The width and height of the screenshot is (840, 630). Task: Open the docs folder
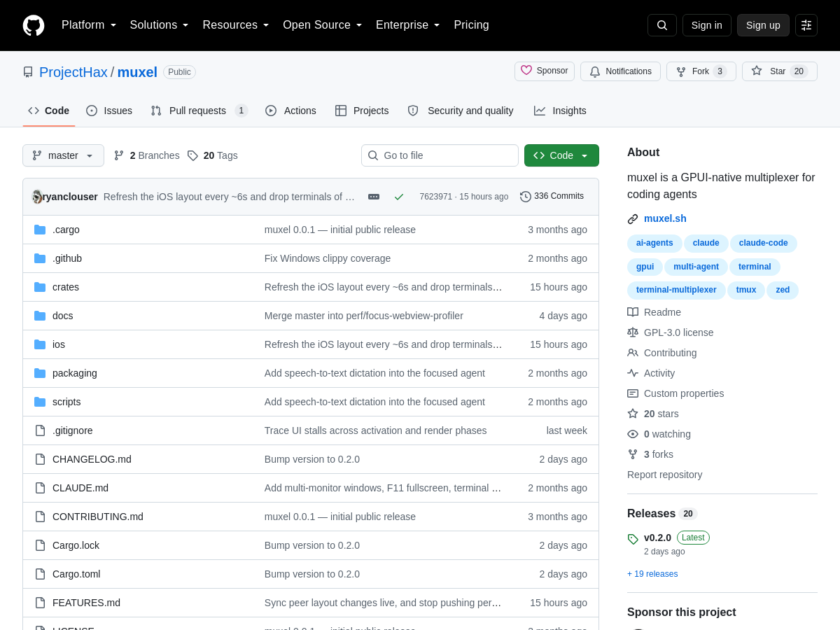pyautogui.click(x=63, y=316)
